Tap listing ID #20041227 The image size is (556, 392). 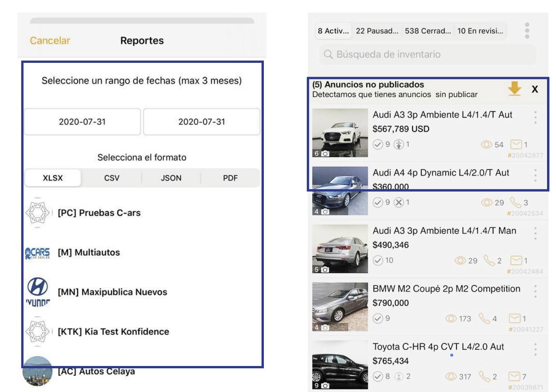tap(526, 330)
